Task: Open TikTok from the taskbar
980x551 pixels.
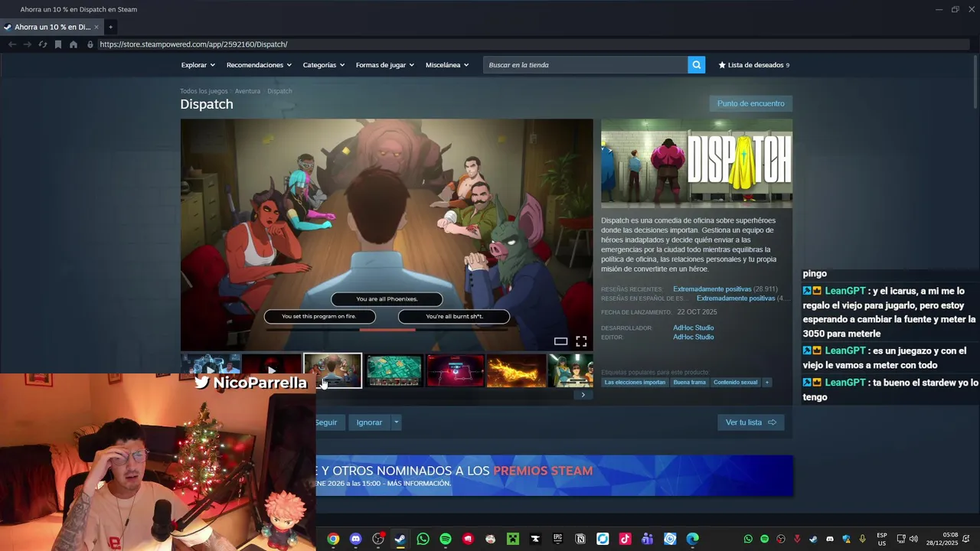Action: (x=626, y=539)
